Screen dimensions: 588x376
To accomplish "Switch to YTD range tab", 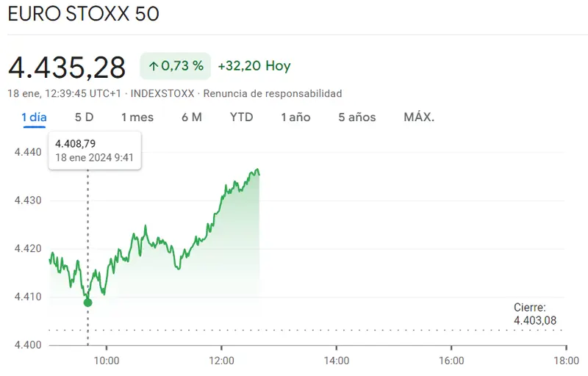I will tap(241, 117).
